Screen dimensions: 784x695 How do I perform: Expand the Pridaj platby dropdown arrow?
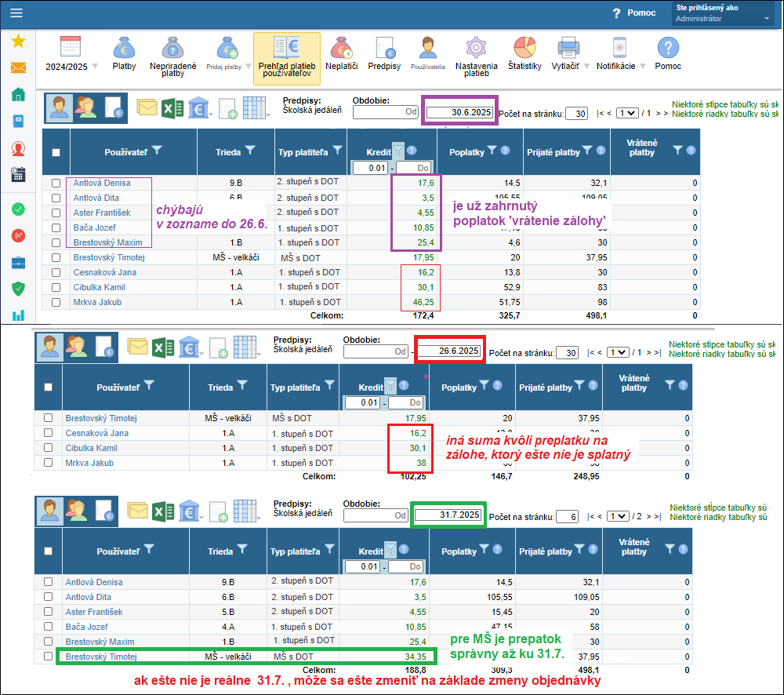point(248,67)
